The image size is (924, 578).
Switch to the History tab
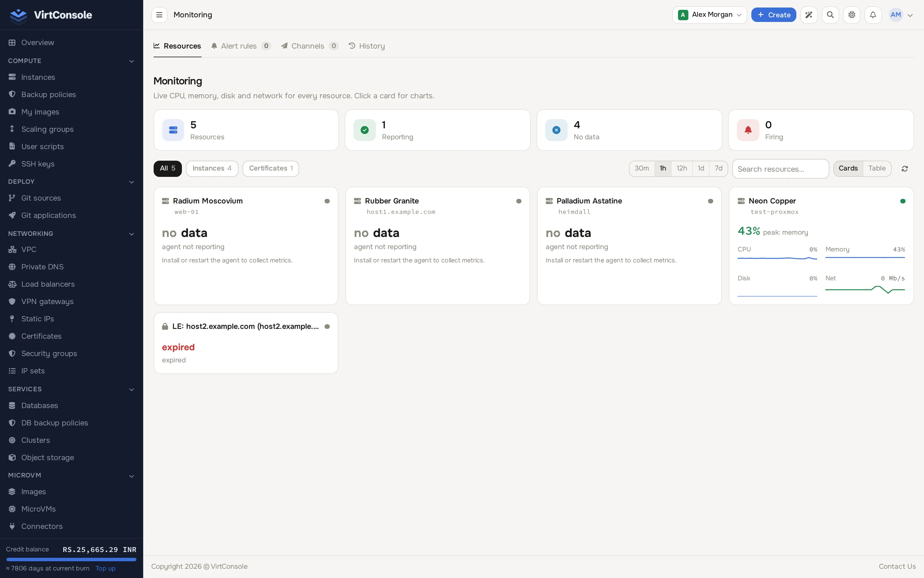[366, 46]
